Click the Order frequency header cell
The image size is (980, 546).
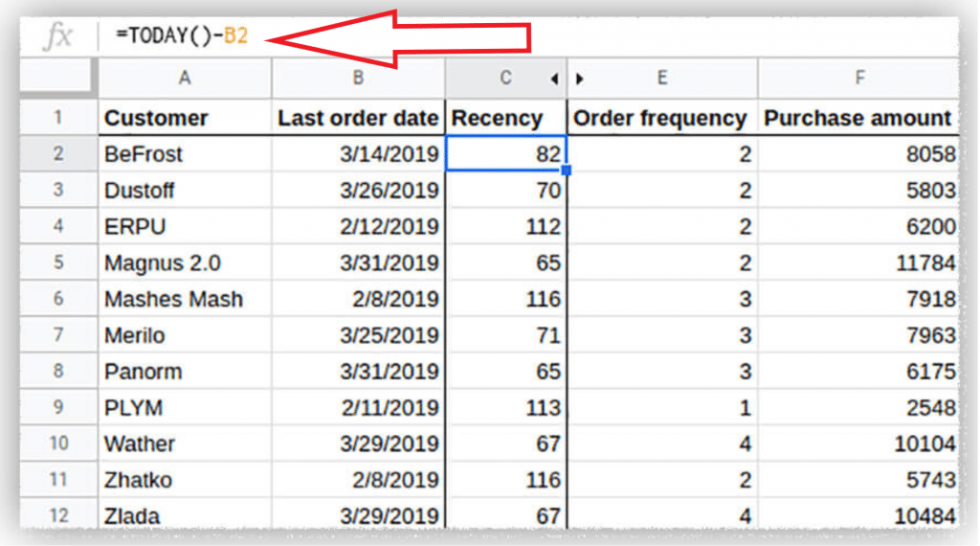click(x=662, y=118)
